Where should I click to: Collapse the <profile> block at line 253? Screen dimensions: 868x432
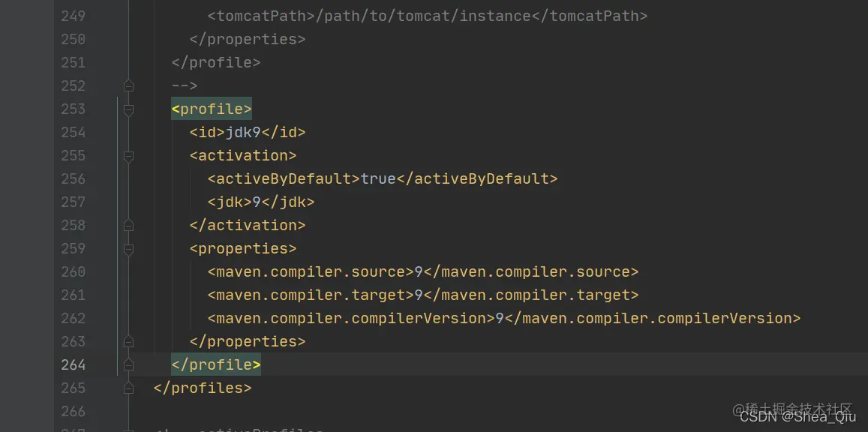pyautogui.click(x=128, y=109)
